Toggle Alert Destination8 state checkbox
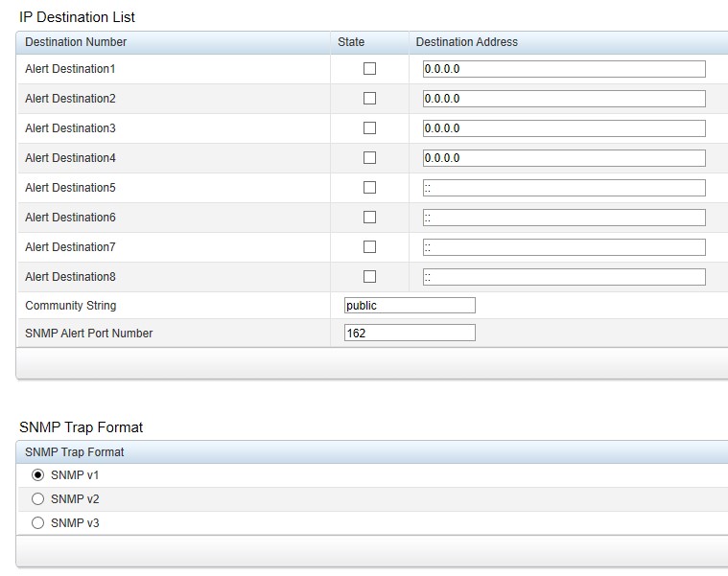This screenshot has width=728, height=576. pos(369,276)
